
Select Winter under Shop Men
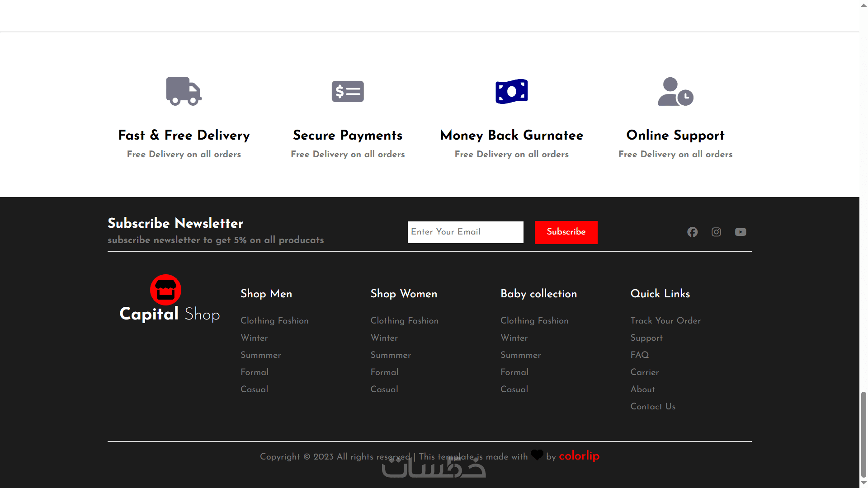coord(254,338)
